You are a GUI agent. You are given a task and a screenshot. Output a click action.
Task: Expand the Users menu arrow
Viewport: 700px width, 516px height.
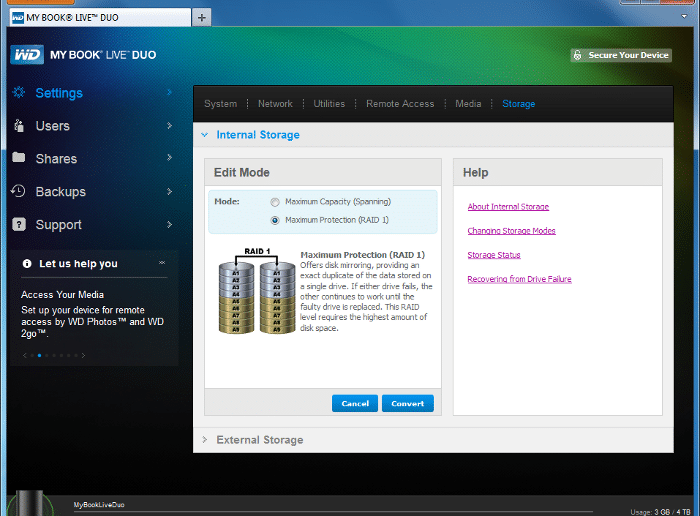tap(169, 125)
